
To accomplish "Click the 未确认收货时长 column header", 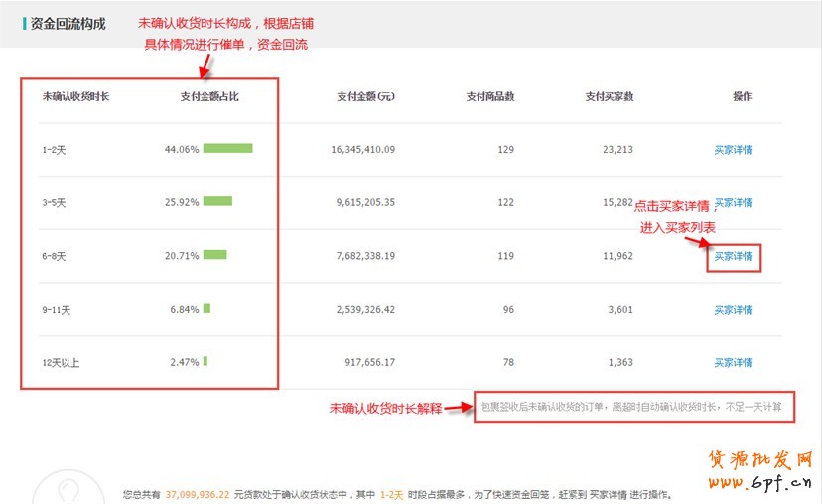I will pyautogui.click(x=75, y=96).
